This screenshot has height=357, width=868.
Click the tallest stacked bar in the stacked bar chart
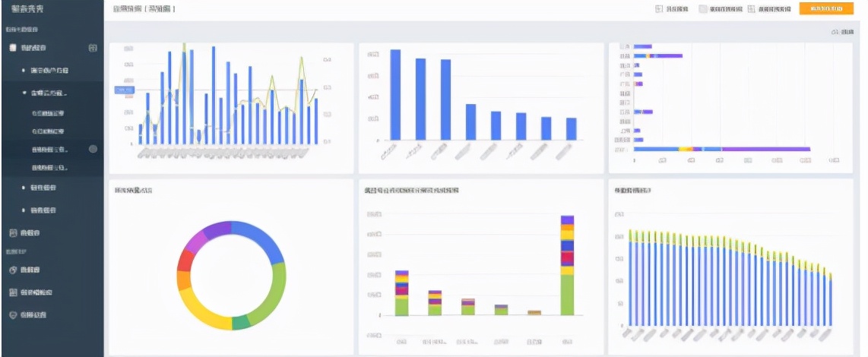568,265
